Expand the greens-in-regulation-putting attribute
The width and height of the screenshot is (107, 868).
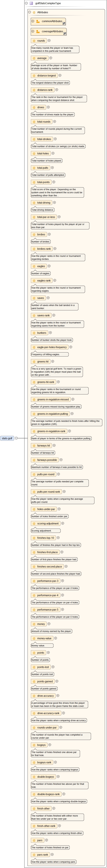tap(72, 414)
